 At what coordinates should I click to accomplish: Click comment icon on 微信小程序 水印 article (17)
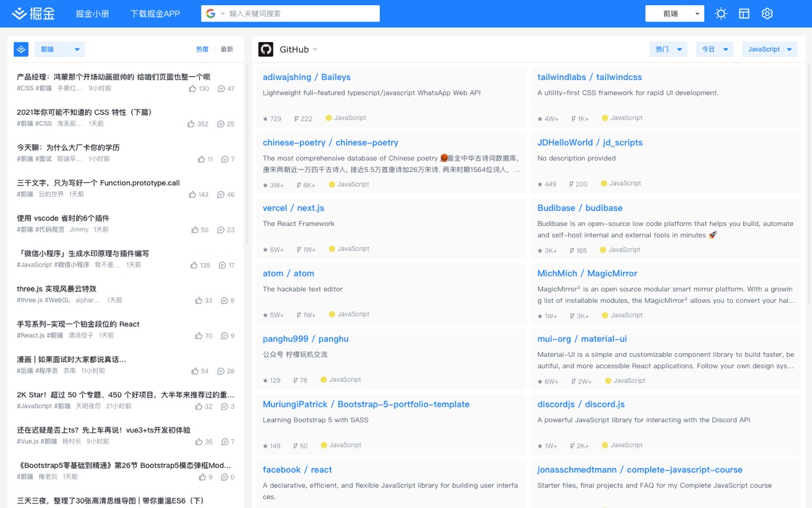222,265
